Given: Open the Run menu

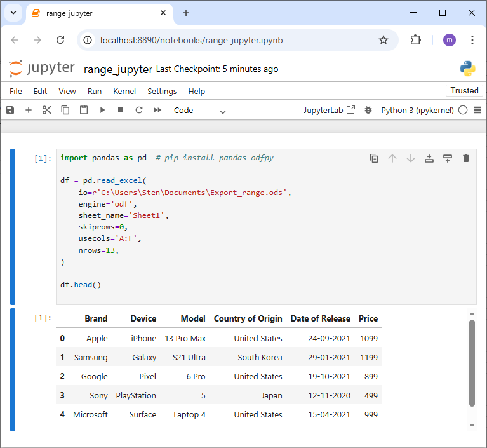Looking at the screenshot, I should pos(95,91).
